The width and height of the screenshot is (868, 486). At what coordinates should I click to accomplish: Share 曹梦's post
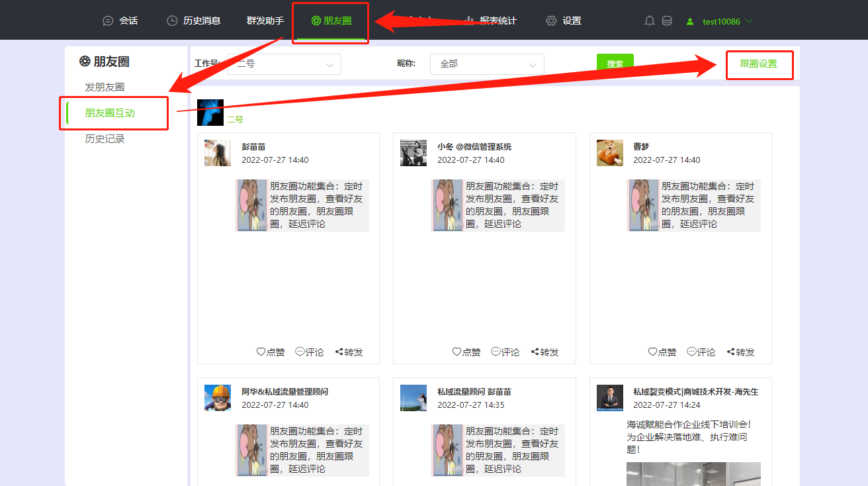(740, 352)
